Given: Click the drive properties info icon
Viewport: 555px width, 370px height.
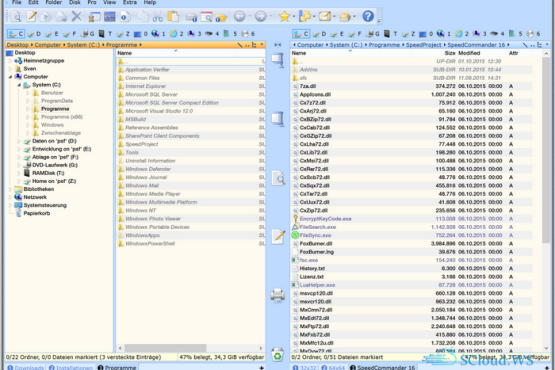Looking at the screenshot, I should [191, 16].
